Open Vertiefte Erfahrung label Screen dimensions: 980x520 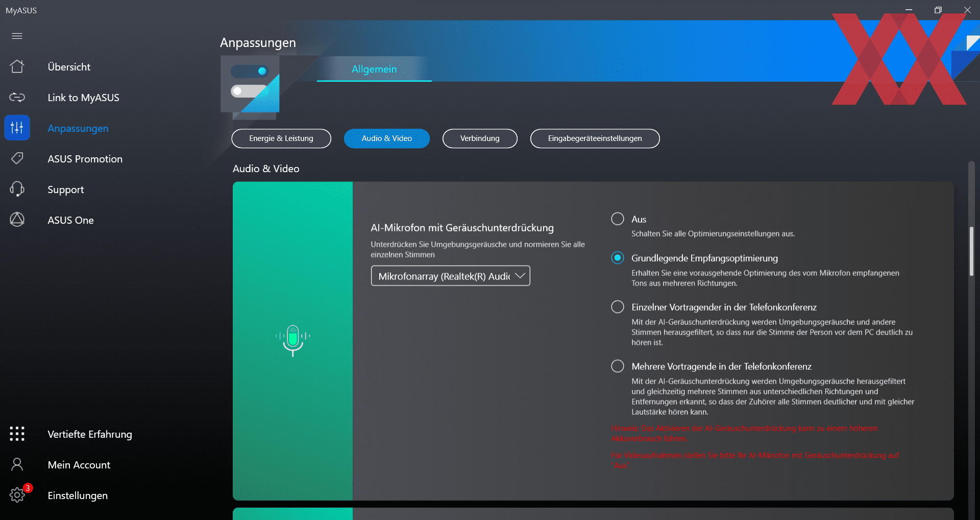(90, 434)
